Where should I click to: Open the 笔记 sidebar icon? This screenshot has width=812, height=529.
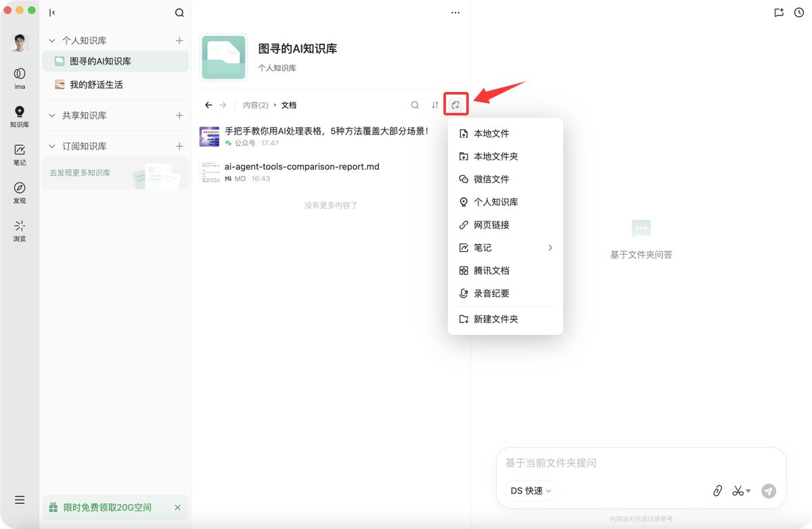click(x=20, y=154)
